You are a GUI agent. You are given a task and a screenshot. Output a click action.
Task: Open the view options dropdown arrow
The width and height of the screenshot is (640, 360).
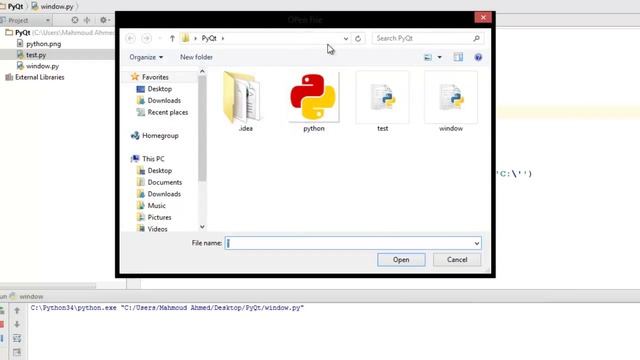click(440, 57)
